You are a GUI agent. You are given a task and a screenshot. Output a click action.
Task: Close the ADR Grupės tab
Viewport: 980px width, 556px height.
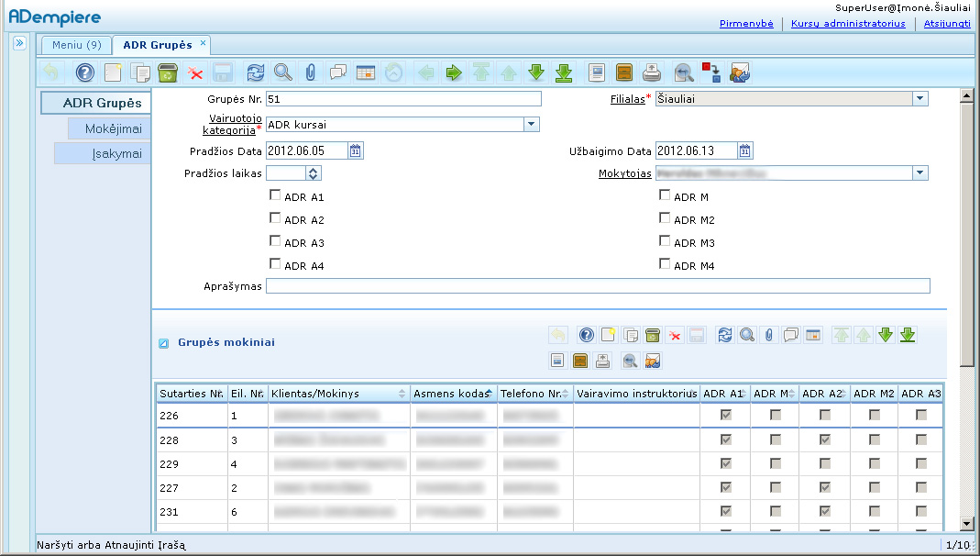204,43
